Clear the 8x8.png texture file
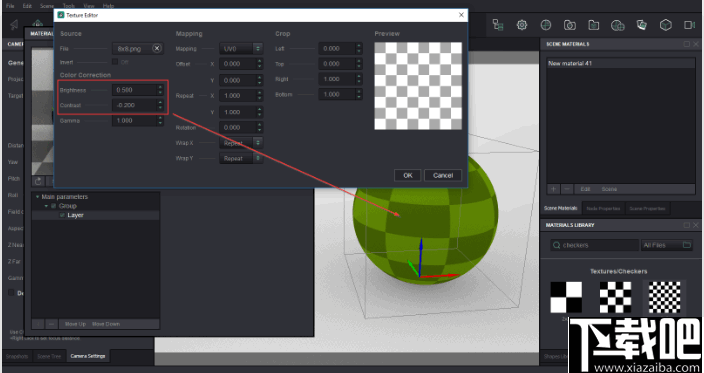The width and height of the screenshot is (704, 373). [157, 48]
